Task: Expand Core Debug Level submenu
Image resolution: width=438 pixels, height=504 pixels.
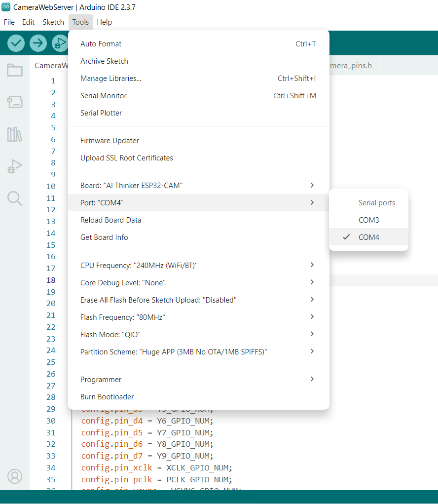Action: pos(199,283)
